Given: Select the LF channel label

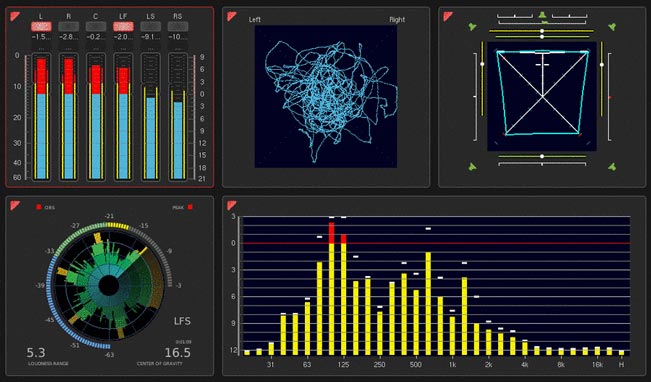Looking at the screenshot, I should pos(123,17).
